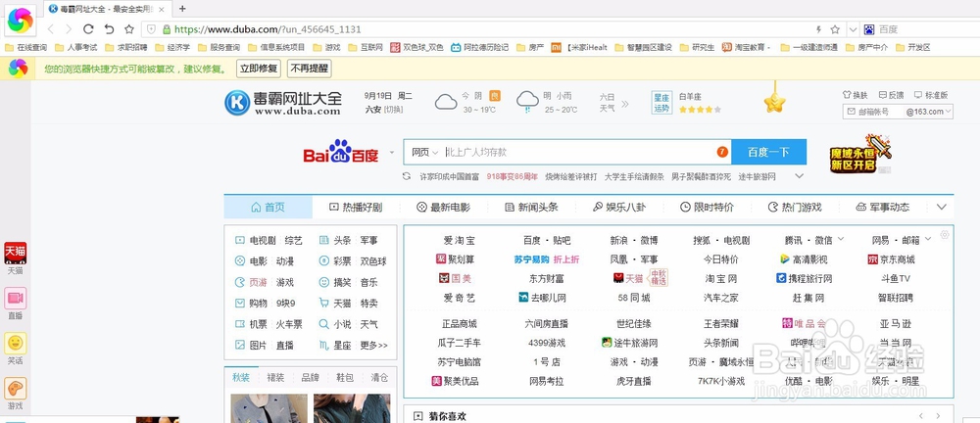The height and width of the screenshot is (423, 980).
Task: Click tomorrow's light rain weather icon
Action: (x=527, y=101)
